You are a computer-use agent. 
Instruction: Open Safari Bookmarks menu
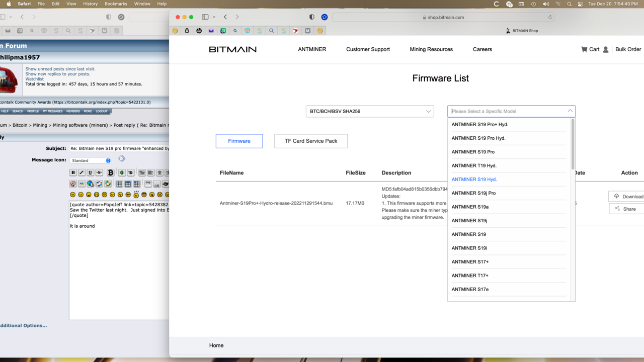(x=116, y=4)
